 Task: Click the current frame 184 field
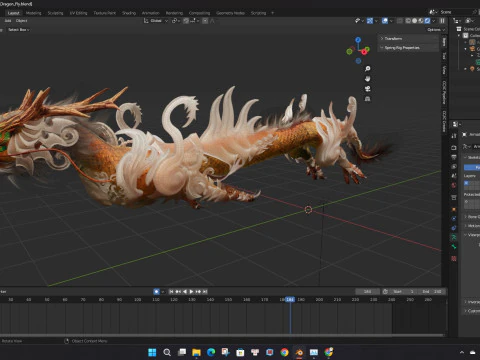click(367, 292)
